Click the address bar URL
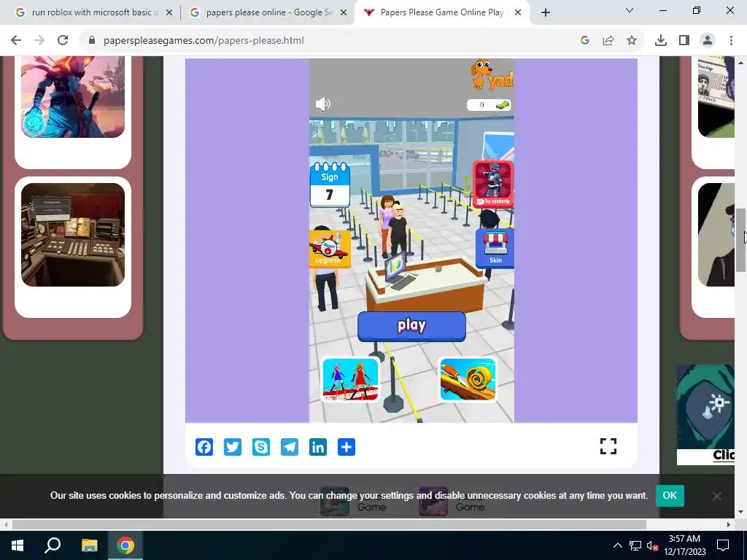747x560 pixels. [204, 41]
